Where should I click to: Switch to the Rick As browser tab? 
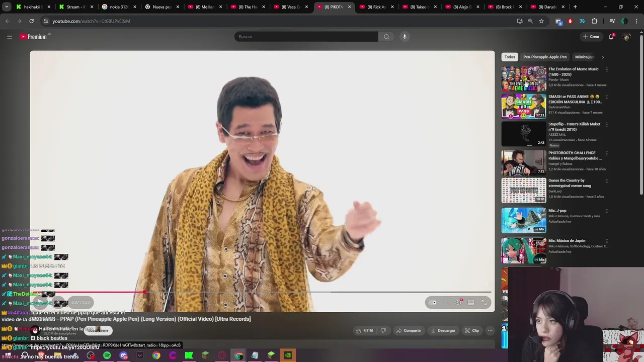coord(376,7)
